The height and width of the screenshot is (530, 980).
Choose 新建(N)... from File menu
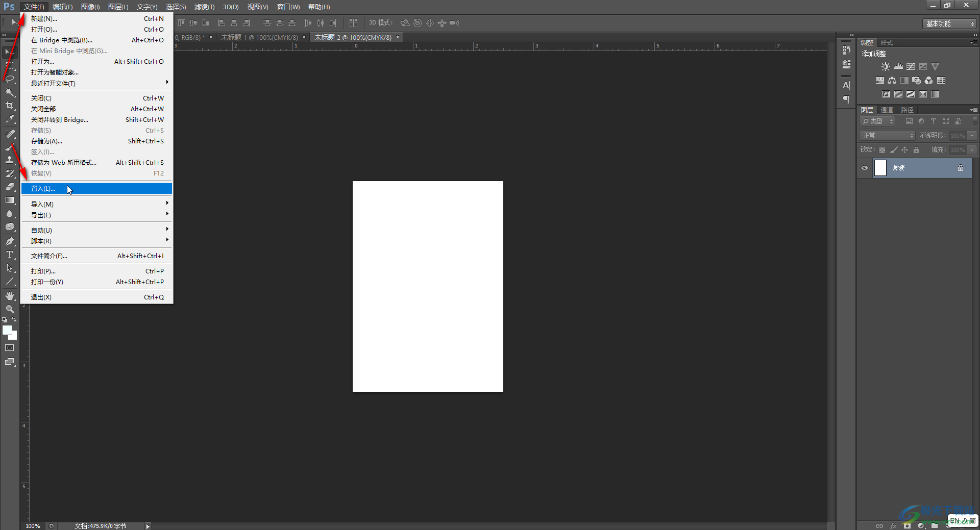97,18
